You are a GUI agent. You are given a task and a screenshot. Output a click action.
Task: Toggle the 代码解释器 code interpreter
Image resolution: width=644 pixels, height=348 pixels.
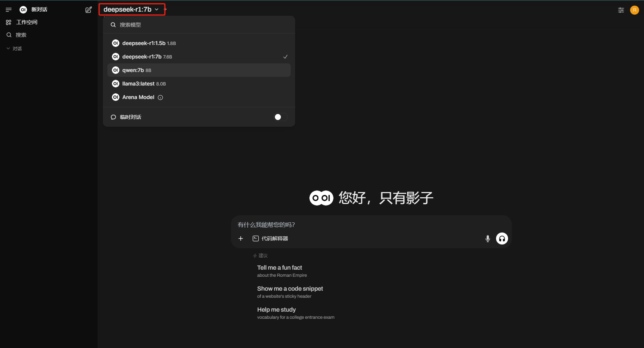(x=270, y=238)
